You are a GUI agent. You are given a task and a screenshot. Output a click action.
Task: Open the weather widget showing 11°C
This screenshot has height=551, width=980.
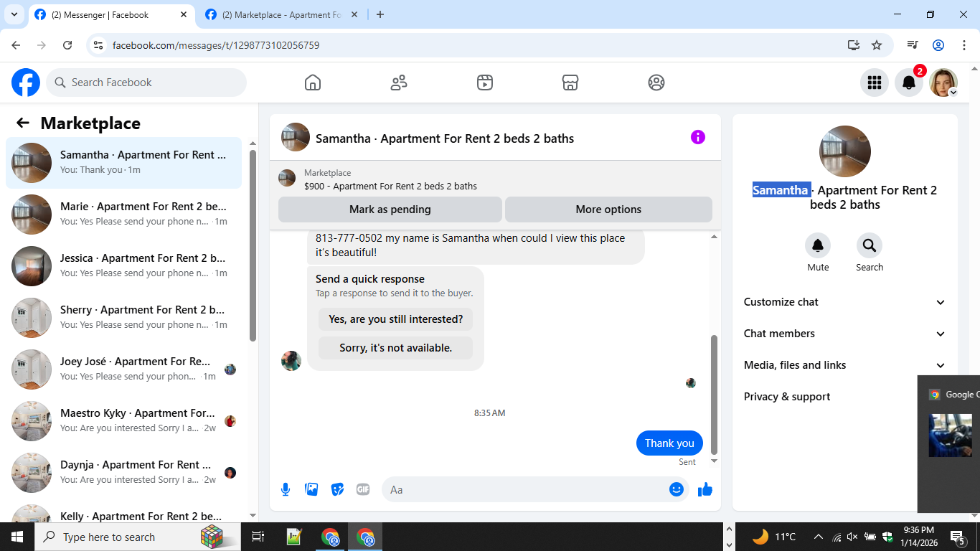(775, 537)
